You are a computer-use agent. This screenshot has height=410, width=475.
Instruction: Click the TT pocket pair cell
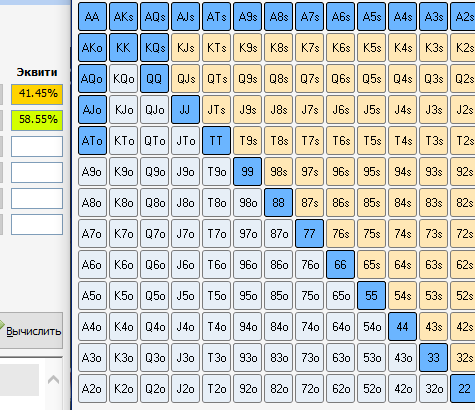click(216, 140)
